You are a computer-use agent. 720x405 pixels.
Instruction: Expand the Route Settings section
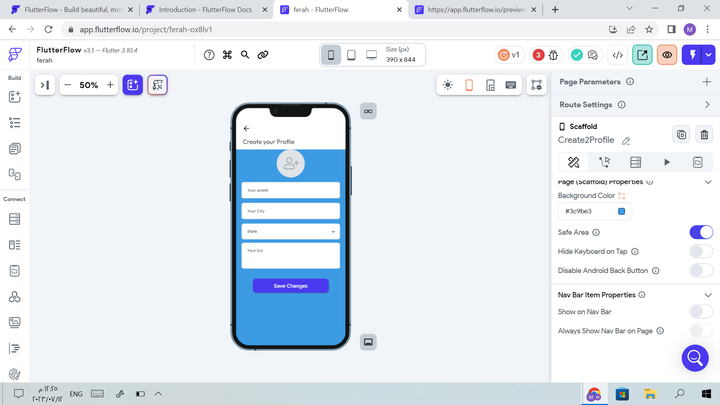707,104
